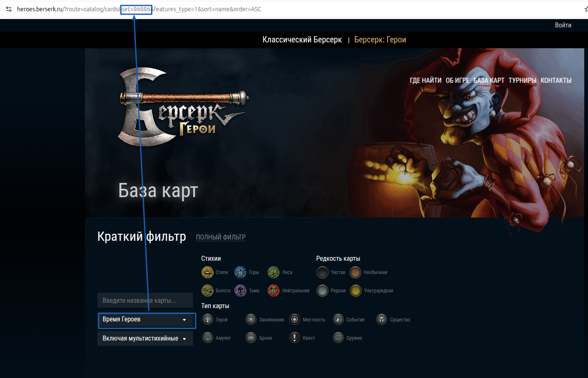Select the Горы element icon
The image size is (588, 378).
coord(240,272)
